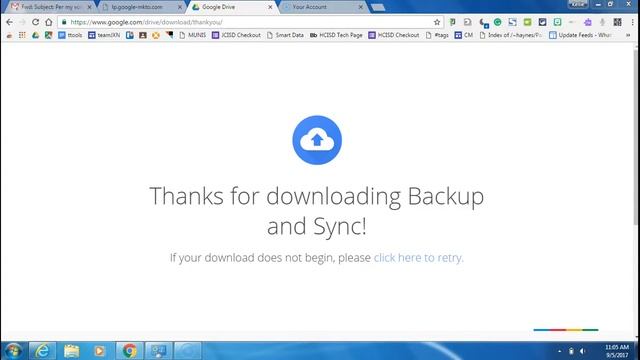Open the Update Feeds bookmark
The width and height of the screenshot is (640, 360).
point(580,35)
